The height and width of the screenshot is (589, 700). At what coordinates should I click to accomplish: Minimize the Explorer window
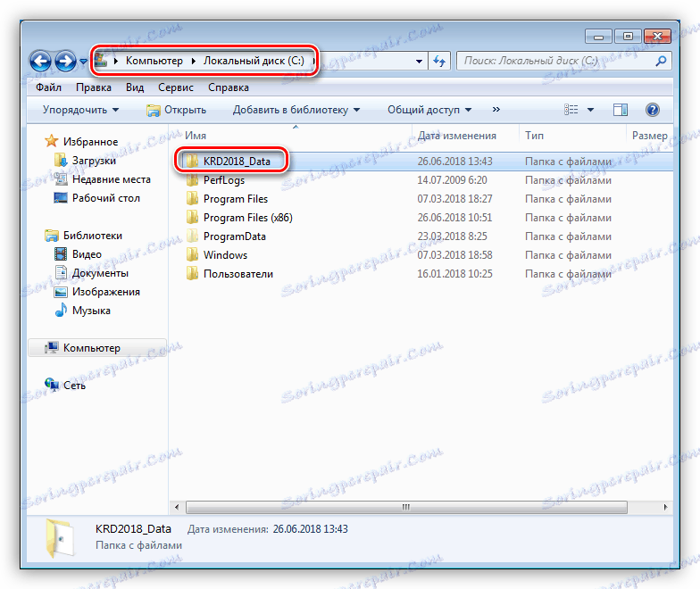pos(598,37)
